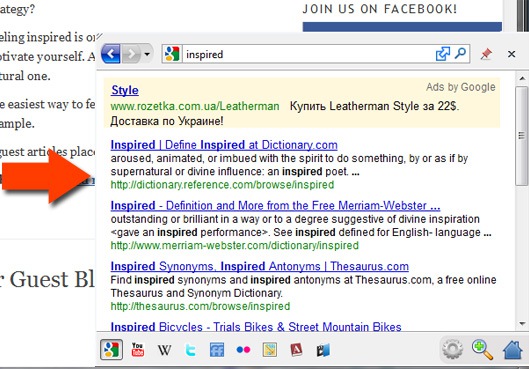Click the forward navigation arrow
Screen dimensions: 529x369
pos(131,53)
